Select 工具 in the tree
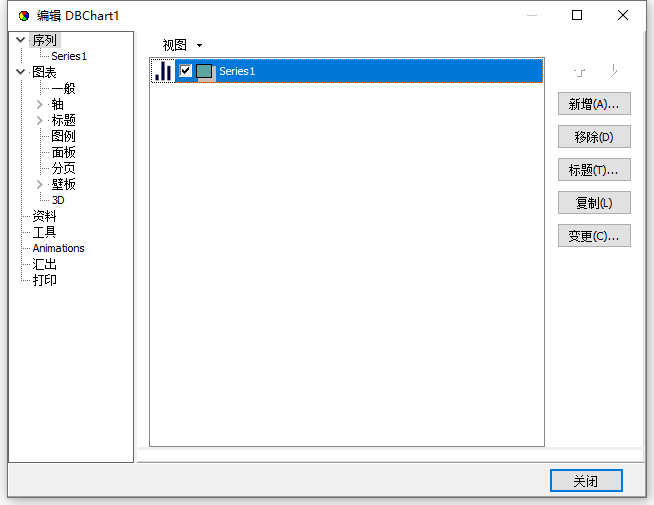Image resolution: width=654 pixels, height=505 pixels. tap(45, 232)
